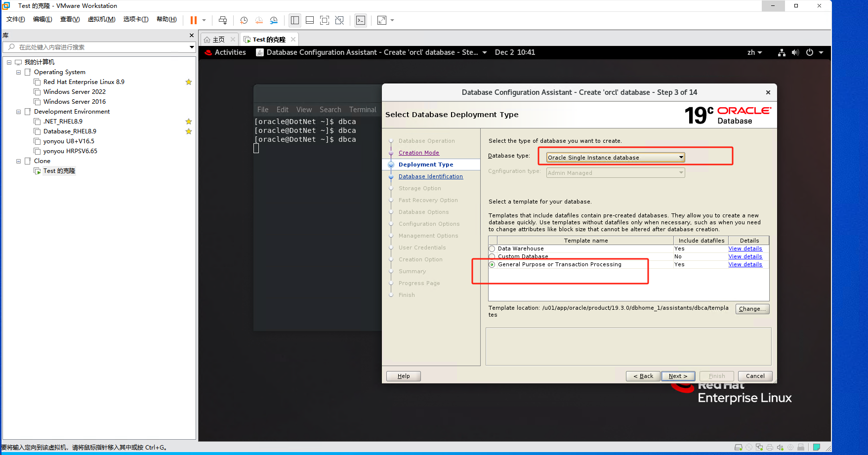Open the snapshot manager
868x455 pixels.
point(274,20)
